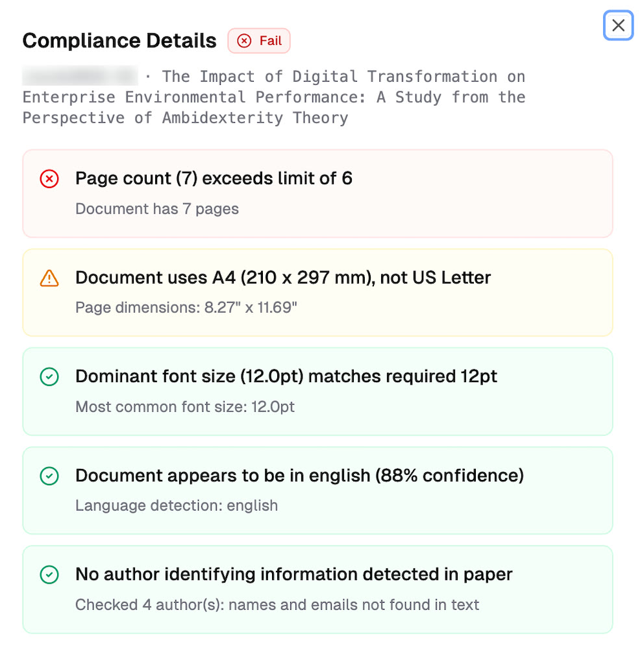
Task: Close the Compliance Details dialog
Action: coord(618,25)
